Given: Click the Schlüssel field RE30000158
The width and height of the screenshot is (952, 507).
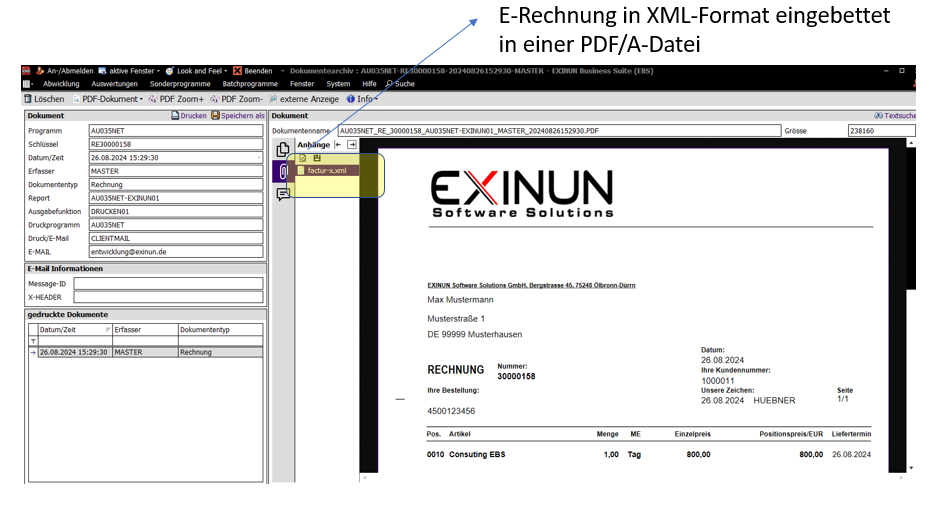Looking at the screenshot, I should click(176, 144).
